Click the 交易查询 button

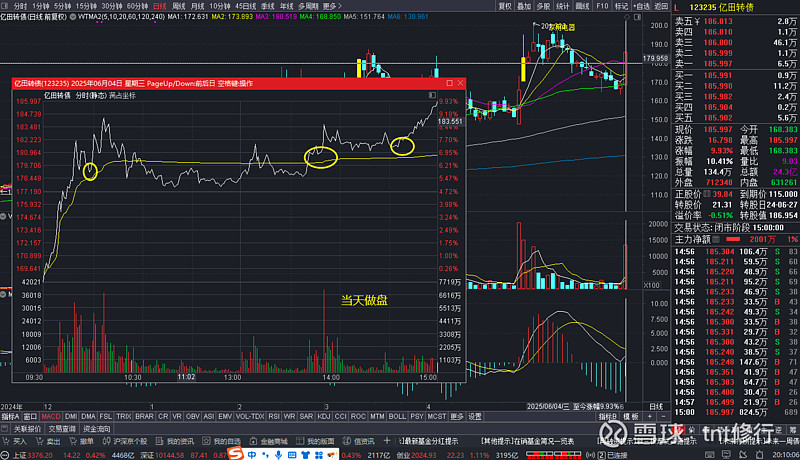[62, 429]
